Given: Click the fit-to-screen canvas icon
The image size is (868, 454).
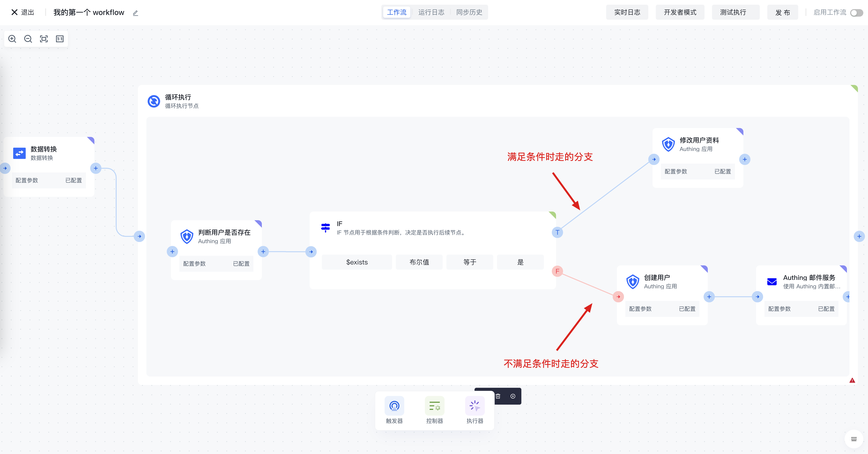Looking at the screenshot, I should click(x=44, y=39).
